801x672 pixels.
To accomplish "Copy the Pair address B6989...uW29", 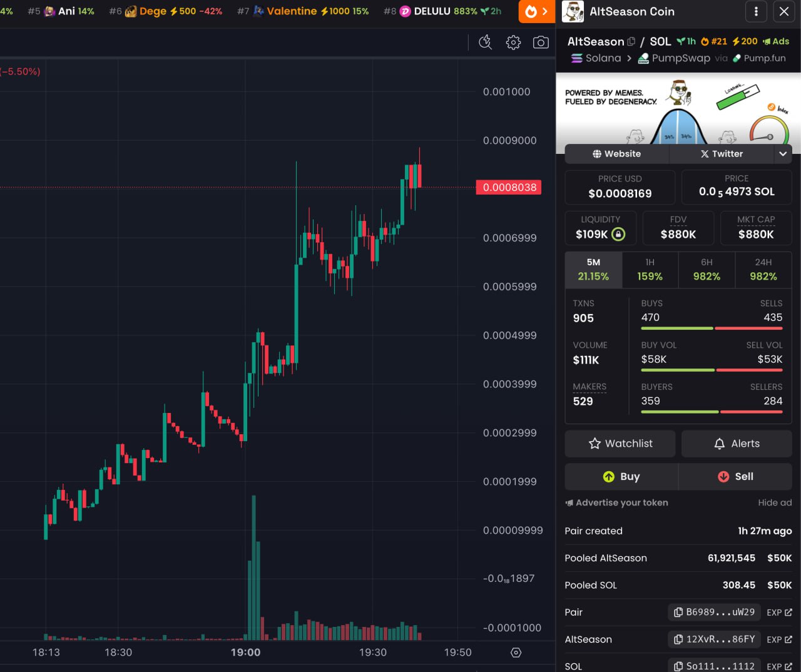I will tap(715, 613).
